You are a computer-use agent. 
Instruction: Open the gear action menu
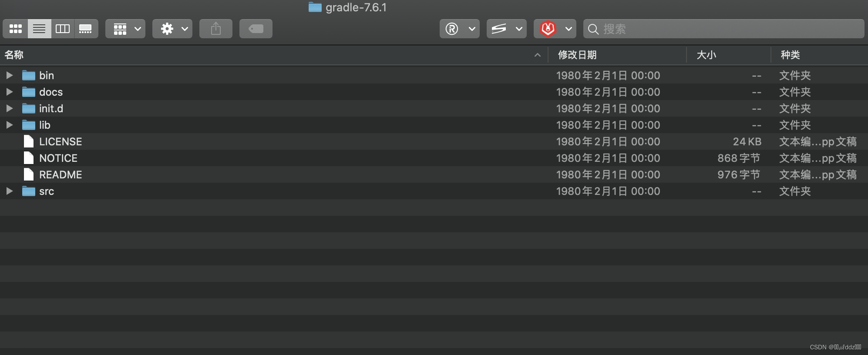pos(172,29)
